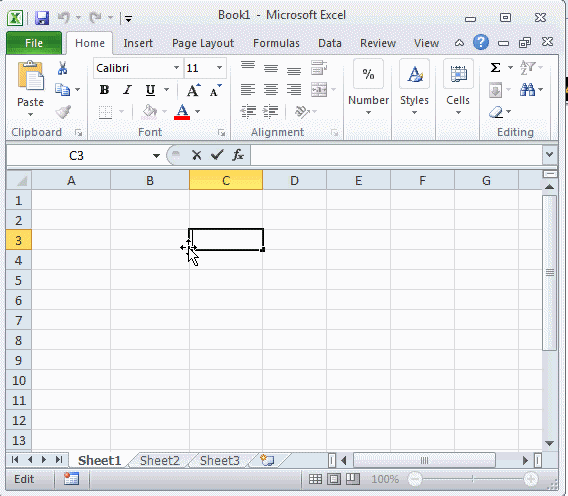
Task: Switch to the Sheet2 worksheet tab
Action: coord(160,460)
